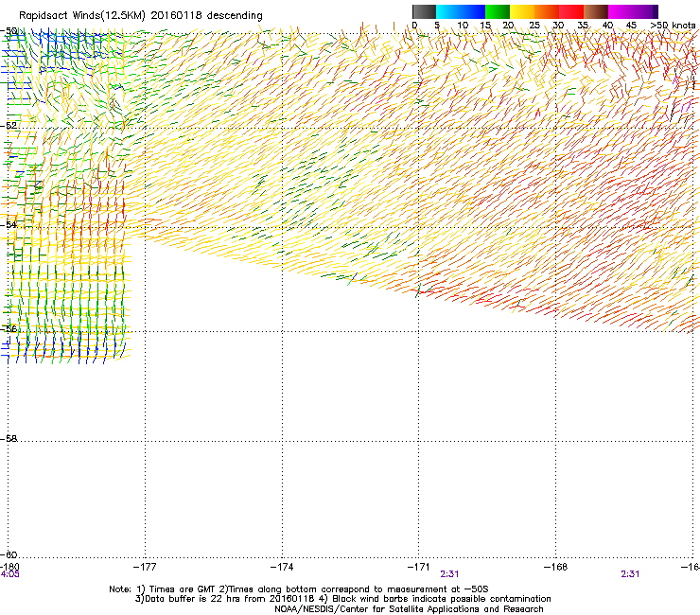Click the 'Note: 1) Times are GMT' line
The height and width of the screenshot is (615, 700).
coord(299,589)
